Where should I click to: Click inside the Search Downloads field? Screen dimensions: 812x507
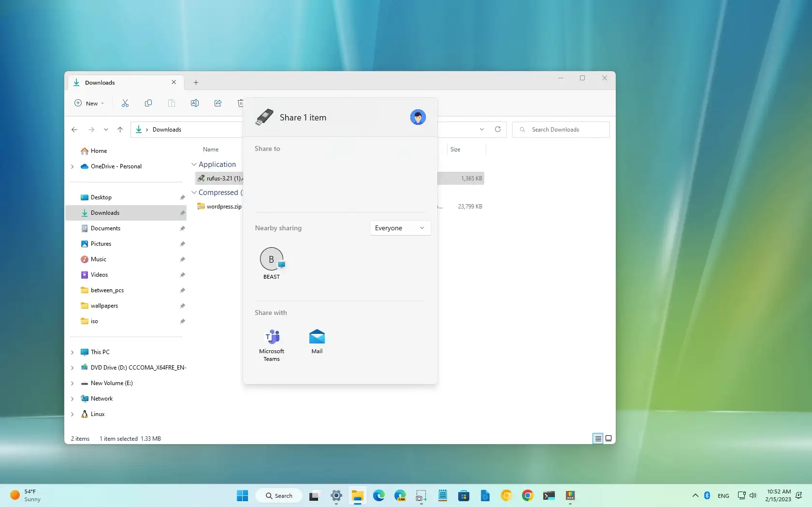pyautogui.click(x=561, y=129)
